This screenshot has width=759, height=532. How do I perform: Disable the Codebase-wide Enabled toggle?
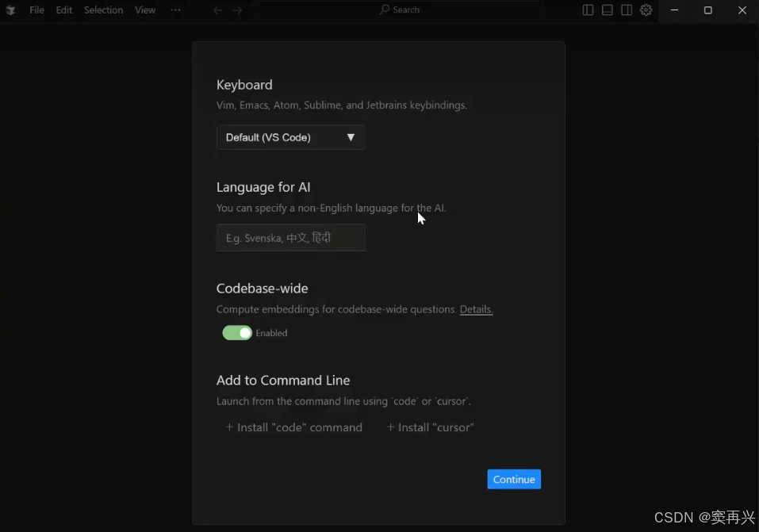pos(237,333)
